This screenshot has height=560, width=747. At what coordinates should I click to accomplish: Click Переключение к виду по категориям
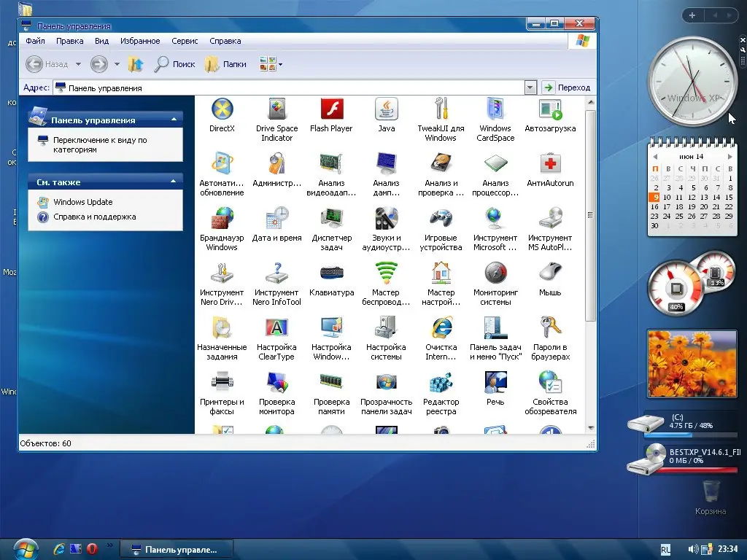(x=100, y=145)
